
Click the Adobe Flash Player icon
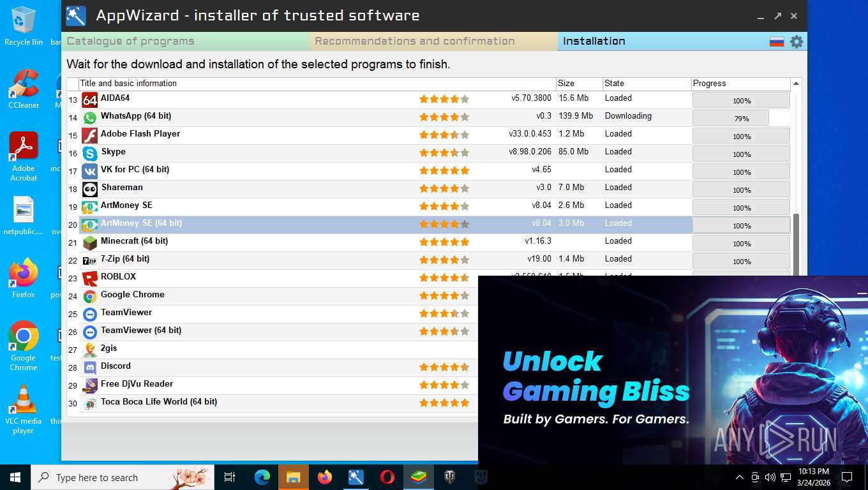(x=90, y=136)
